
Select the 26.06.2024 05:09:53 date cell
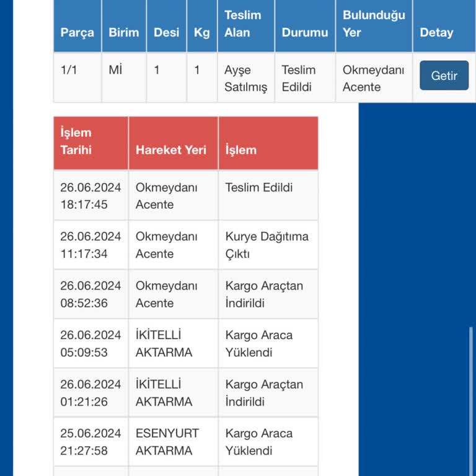pos(90,343)
